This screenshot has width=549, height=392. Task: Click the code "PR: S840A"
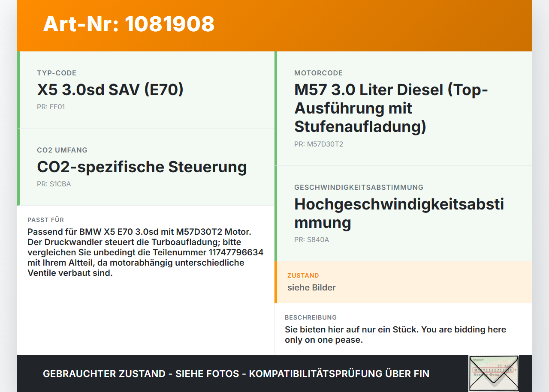311,240
